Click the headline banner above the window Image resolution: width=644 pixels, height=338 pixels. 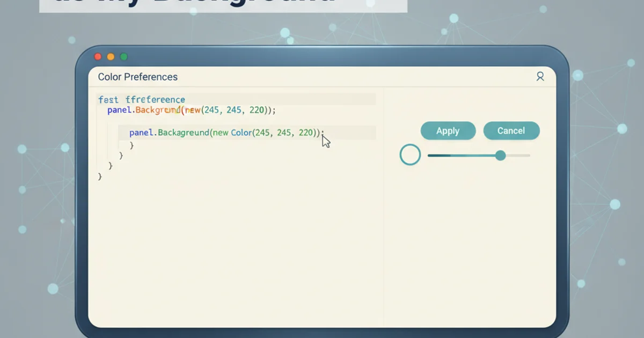tap(223, 5)
